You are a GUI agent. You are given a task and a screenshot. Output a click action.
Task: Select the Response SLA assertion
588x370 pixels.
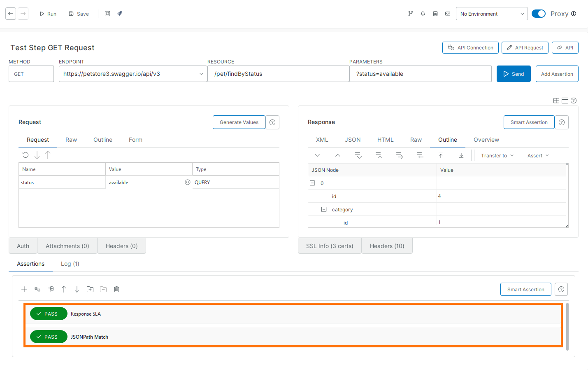[293, 314]
